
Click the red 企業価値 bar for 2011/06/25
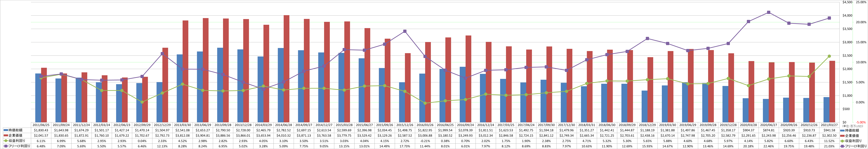44,95
